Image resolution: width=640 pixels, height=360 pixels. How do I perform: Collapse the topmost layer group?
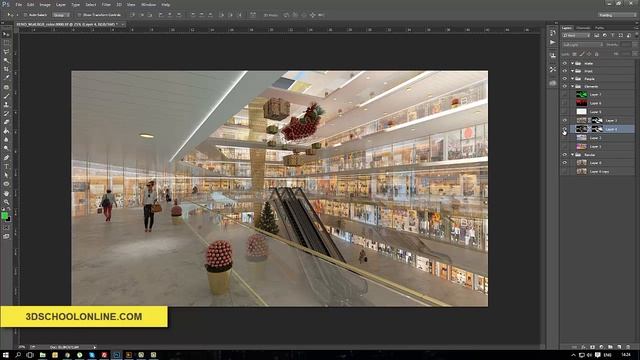pyautogui.click(x=572, y=63)
